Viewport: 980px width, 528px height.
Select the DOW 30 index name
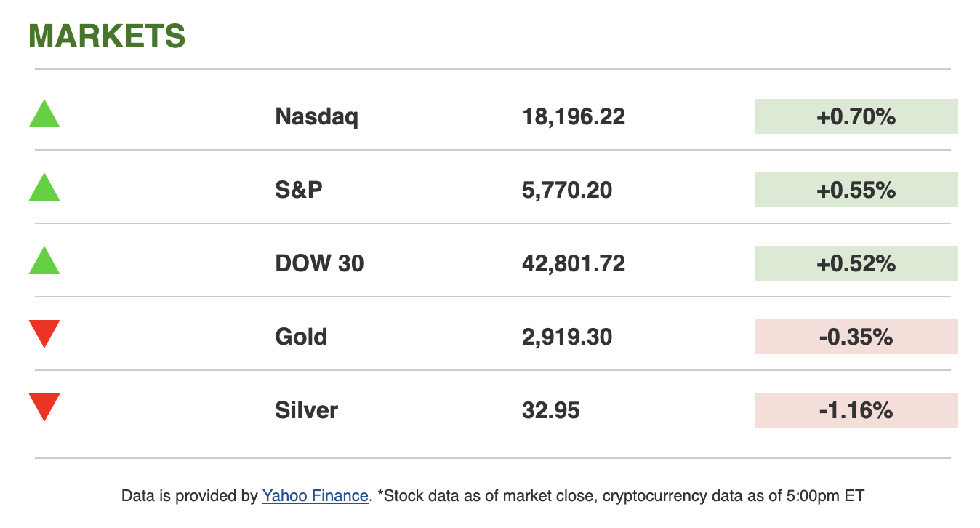tap(319, 263)
